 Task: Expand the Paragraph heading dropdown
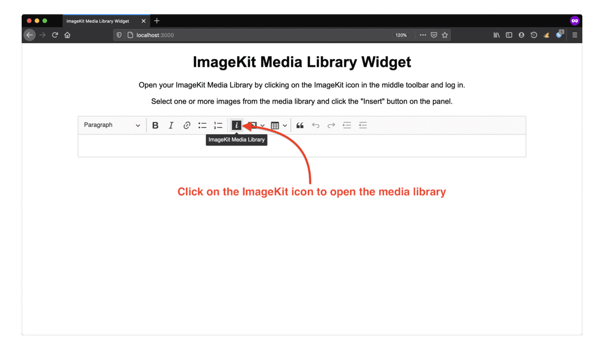pos(112,125)
